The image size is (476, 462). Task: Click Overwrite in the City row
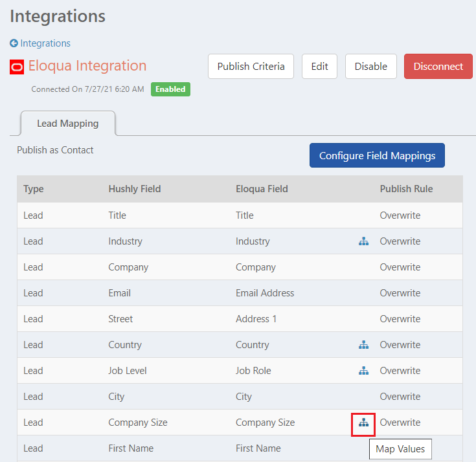click(400, 397)
